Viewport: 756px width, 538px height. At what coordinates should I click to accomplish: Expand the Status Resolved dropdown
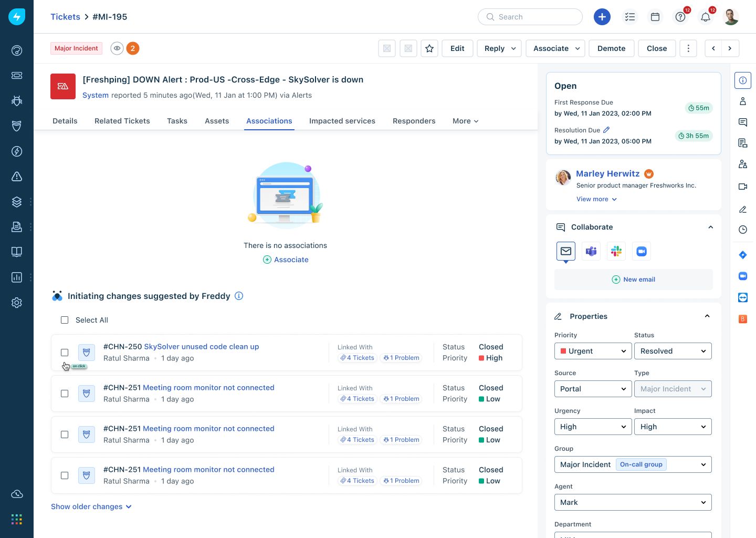673,351
